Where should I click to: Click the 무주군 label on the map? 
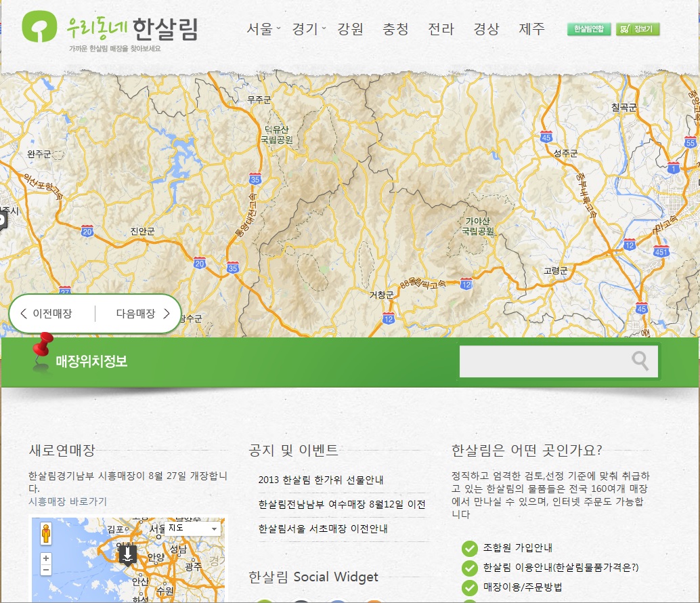click(x=259, y=100)
